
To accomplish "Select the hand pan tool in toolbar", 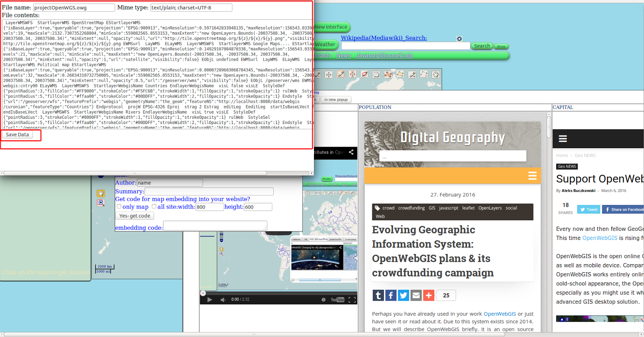I will click(436, 74).
